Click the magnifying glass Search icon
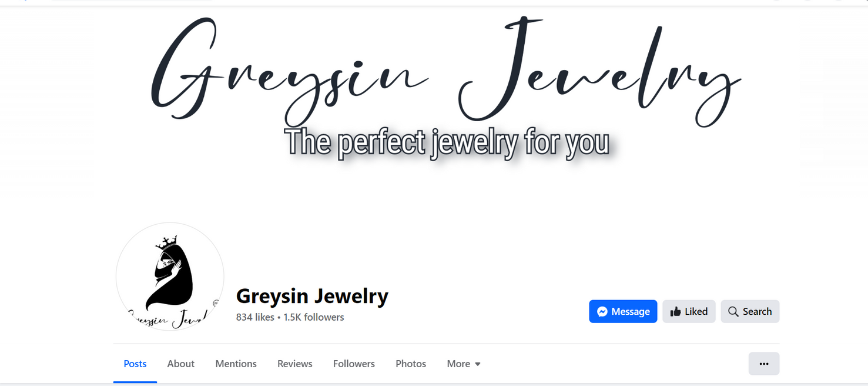 (733, 312)
